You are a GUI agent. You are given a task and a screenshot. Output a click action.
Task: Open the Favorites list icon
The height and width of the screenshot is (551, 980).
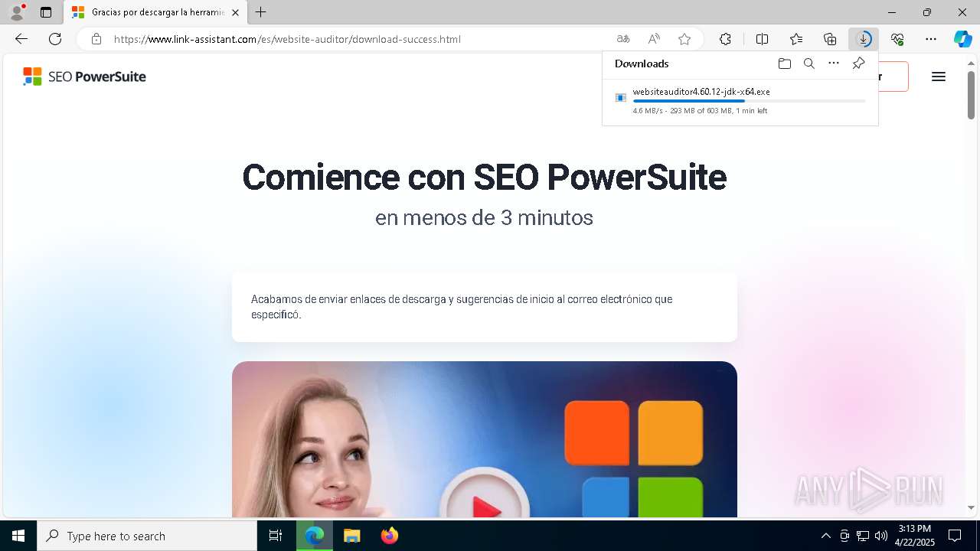tap(796, 39)
